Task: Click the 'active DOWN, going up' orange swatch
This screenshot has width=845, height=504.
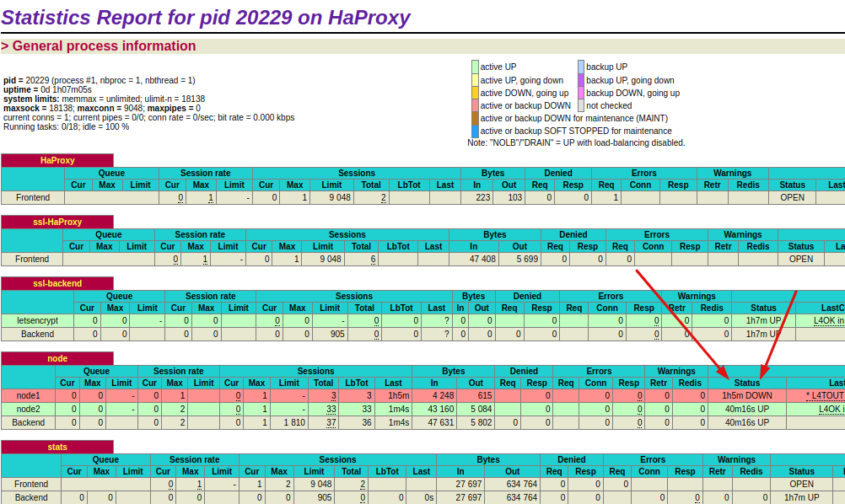Action: [475, 93]
